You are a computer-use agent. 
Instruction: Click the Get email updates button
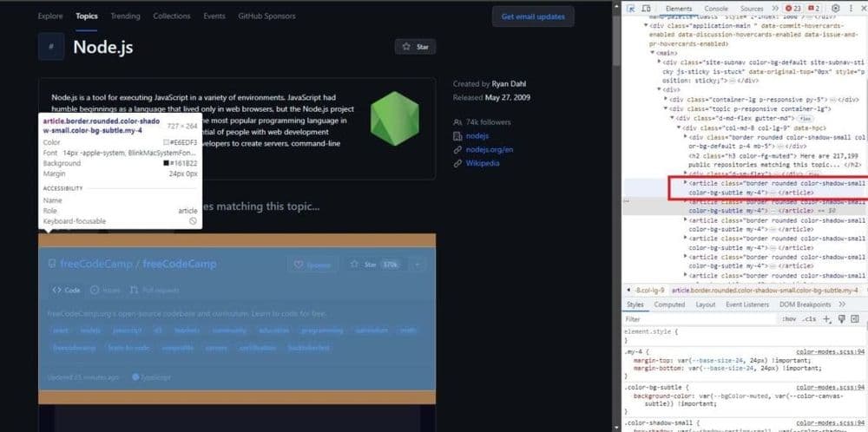coord(533,16)
